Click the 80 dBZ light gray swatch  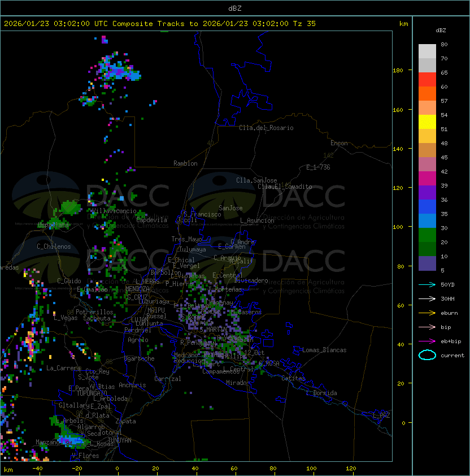coord(427,51)
